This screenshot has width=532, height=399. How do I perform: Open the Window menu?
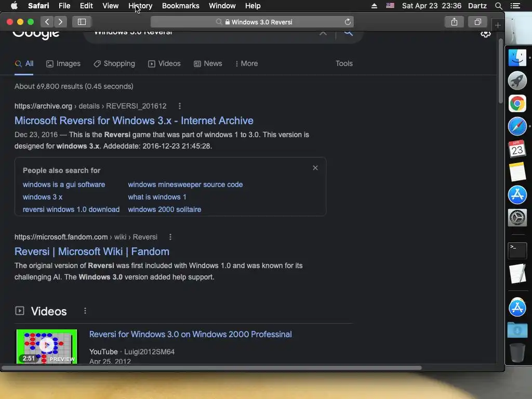[x=222, y=6]
